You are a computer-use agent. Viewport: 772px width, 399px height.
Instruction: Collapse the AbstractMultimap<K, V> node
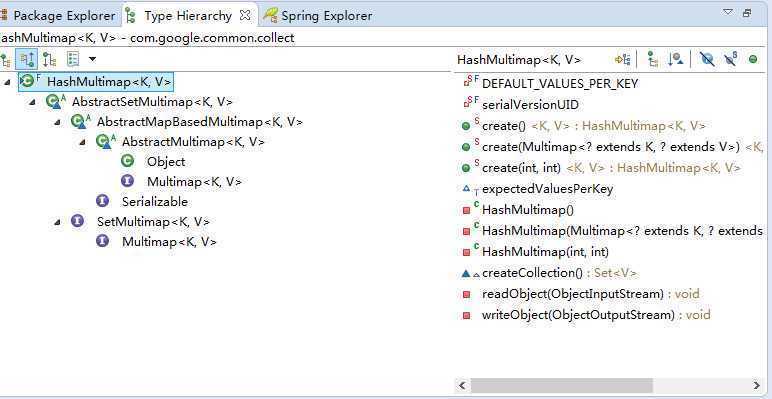coord(82,142)
